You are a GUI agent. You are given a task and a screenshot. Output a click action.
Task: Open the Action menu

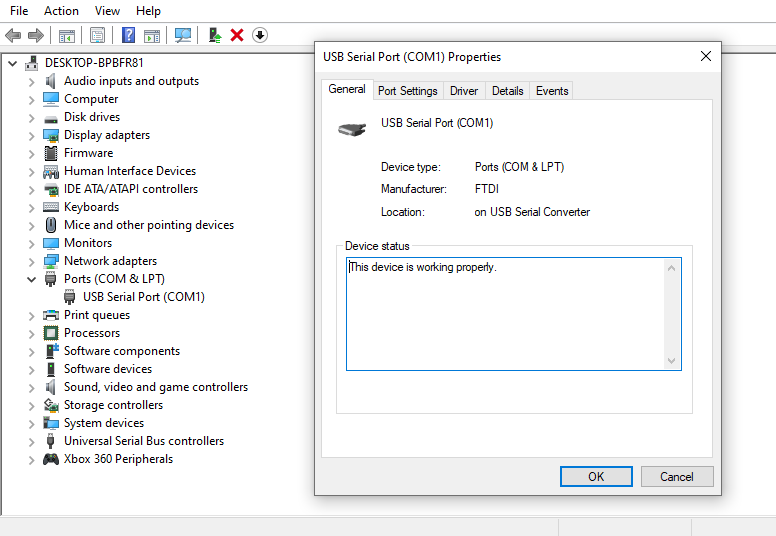[x=61, y=11]
